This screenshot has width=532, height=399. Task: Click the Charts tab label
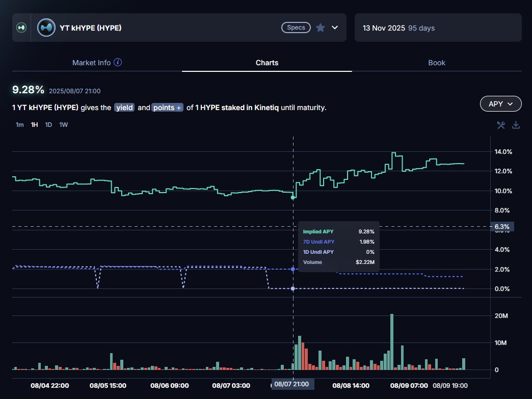[x=267, y=62]
